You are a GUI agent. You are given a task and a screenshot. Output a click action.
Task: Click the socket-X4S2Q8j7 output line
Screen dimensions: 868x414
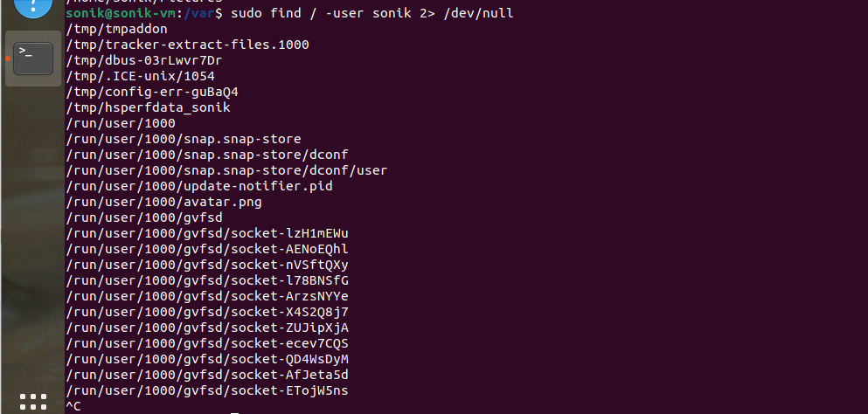(207, 312)
